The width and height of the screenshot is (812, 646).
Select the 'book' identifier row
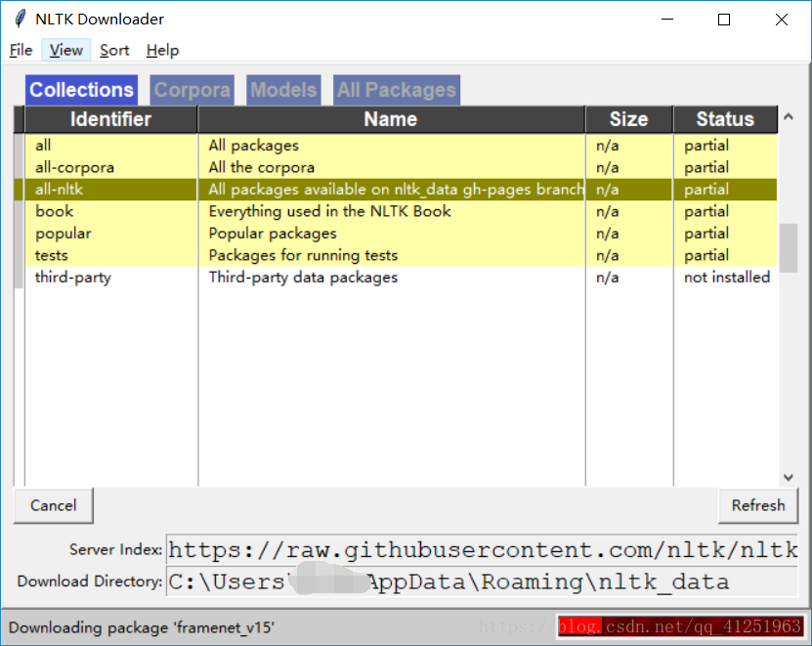tap(110, 211)
